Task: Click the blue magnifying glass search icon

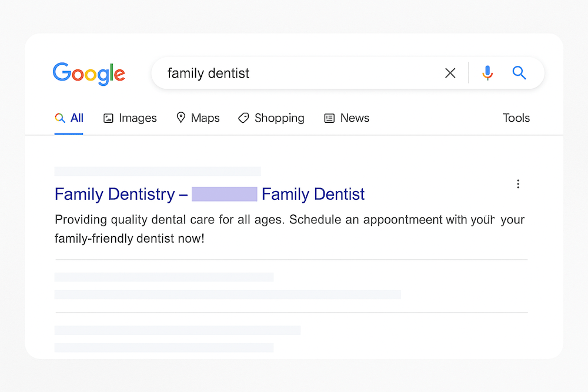Action: tap(519, 73)
